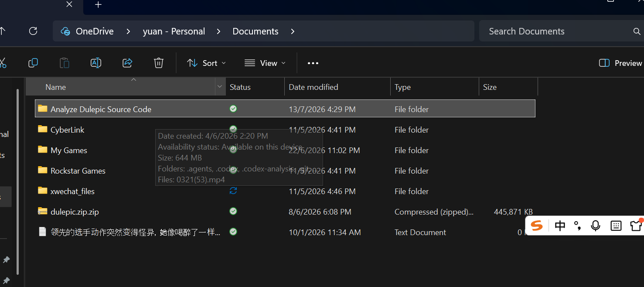Click OneDrive in the breadcrumb path
Screen dimensions: 644x287
pos(95,31)
